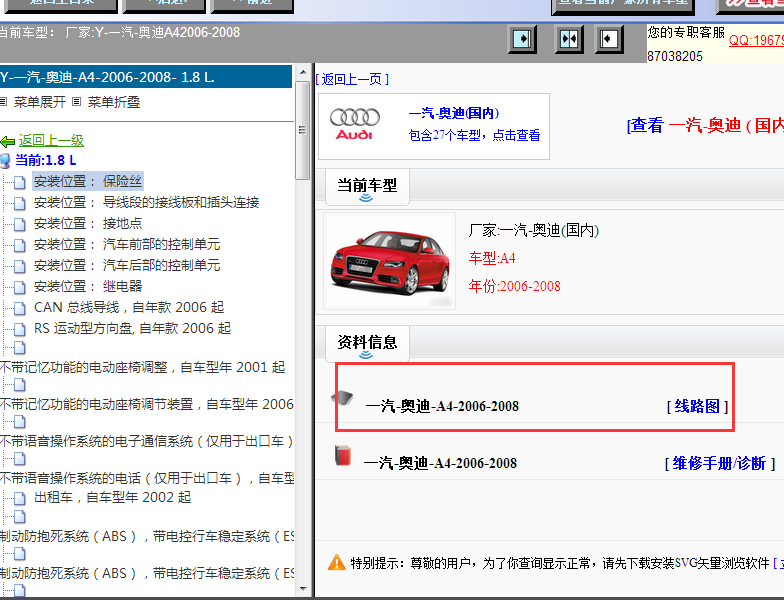Click the split-panels center layout icon
The image size is (784, 600).
569,39
